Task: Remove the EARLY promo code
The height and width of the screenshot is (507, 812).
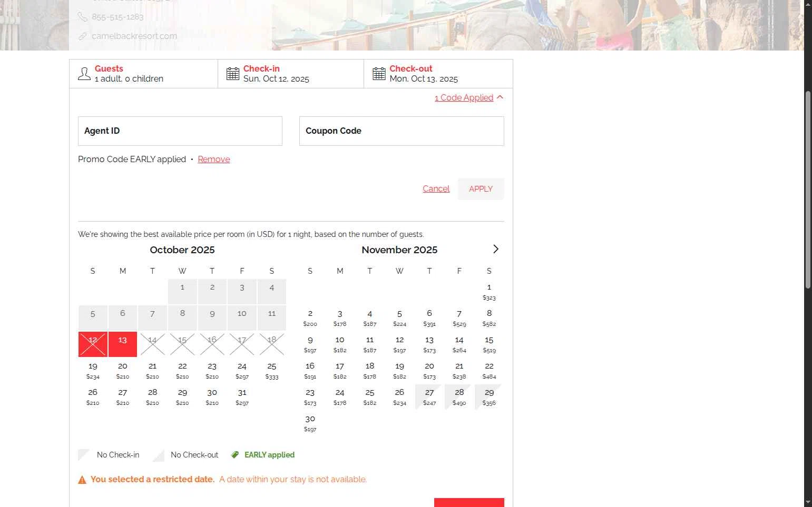Action: (214, 160)
